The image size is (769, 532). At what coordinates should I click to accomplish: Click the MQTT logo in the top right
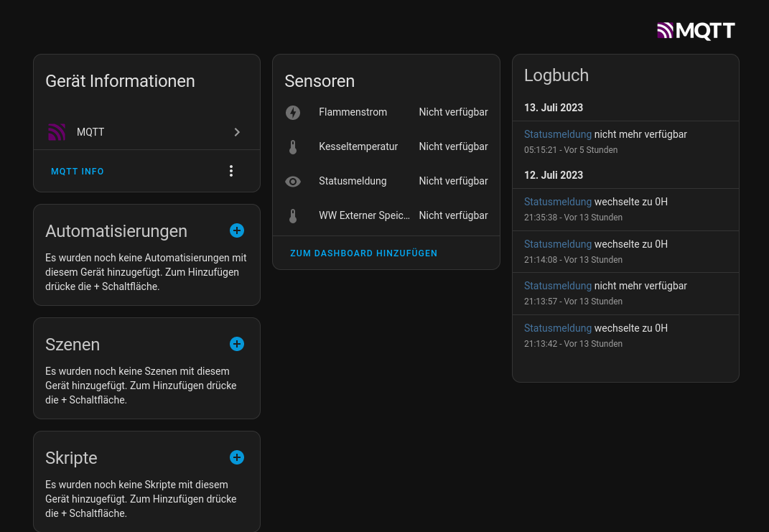point(695,30)
